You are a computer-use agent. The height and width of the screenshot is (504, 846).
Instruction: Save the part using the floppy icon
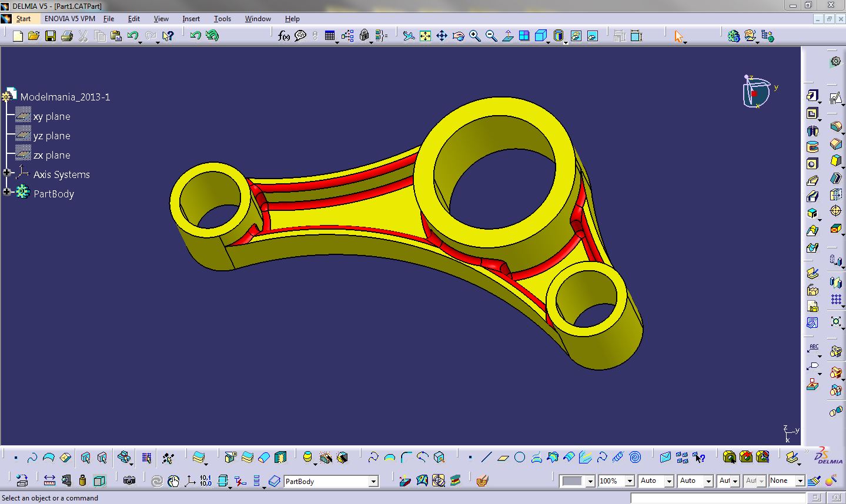[51, 36]
